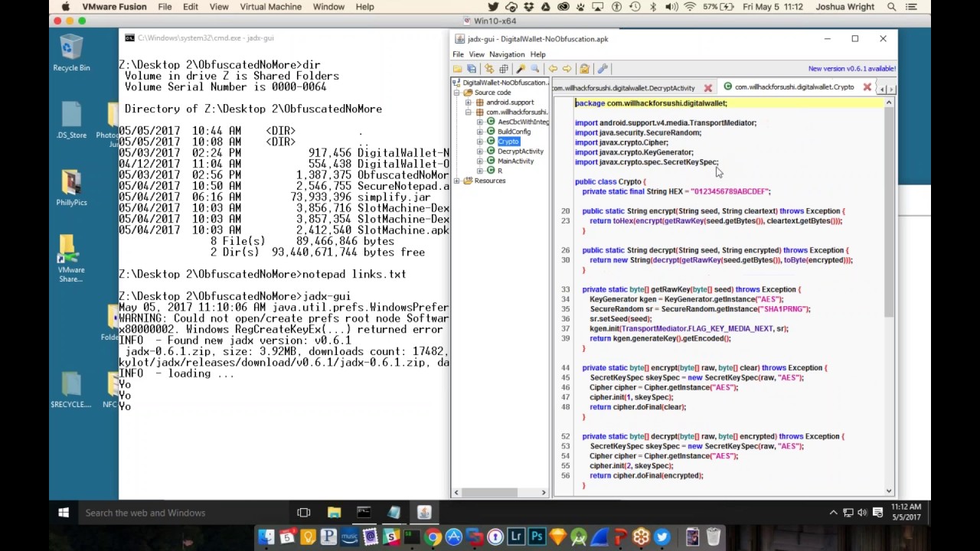Click the save all icon in jadx toolbar
This screenshot has width=980, height=551.
tap(472, 69)
